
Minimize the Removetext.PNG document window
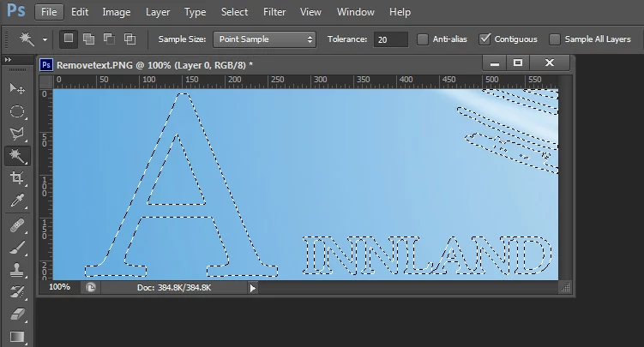pos(495,63)
